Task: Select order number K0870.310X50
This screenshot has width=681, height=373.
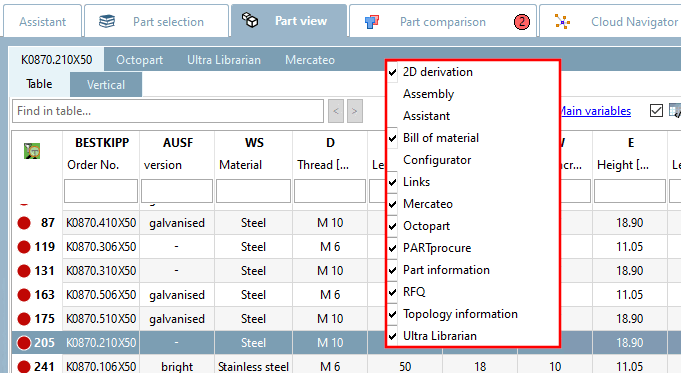Action: (101, 271)
